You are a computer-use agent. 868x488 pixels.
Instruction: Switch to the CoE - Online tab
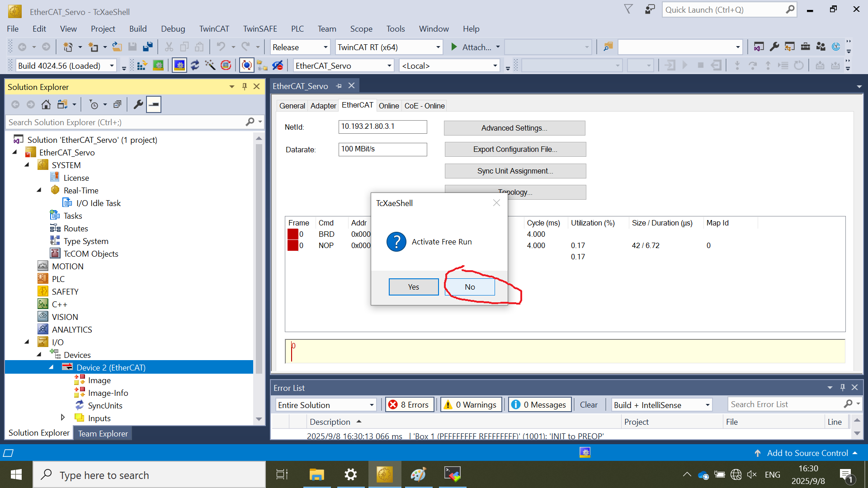point(424,106)
